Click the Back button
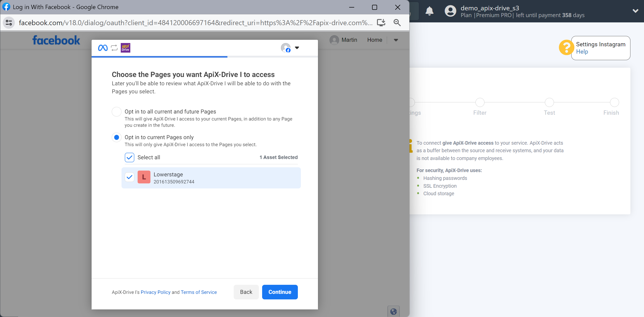The height and width of the screenshot is (317, 644). pos(246,292)
